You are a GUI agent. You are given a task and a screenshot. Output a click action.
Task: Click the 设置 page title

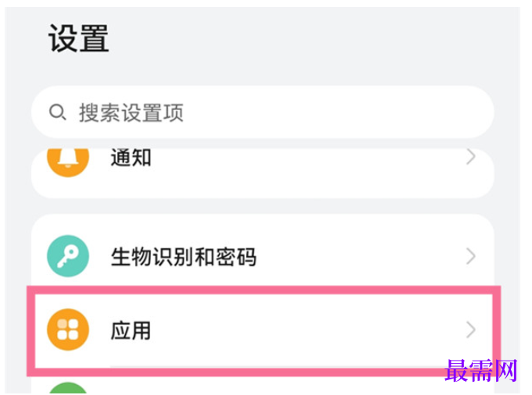[x=78, y=38]
